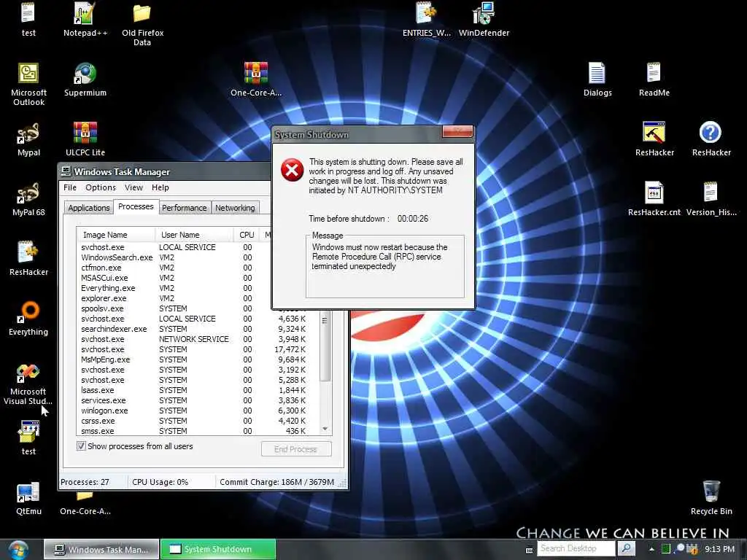Select the lsass.exe process row
Viewport: 747px width, 560px height.
pyautogui.click(x=198, y=391)
